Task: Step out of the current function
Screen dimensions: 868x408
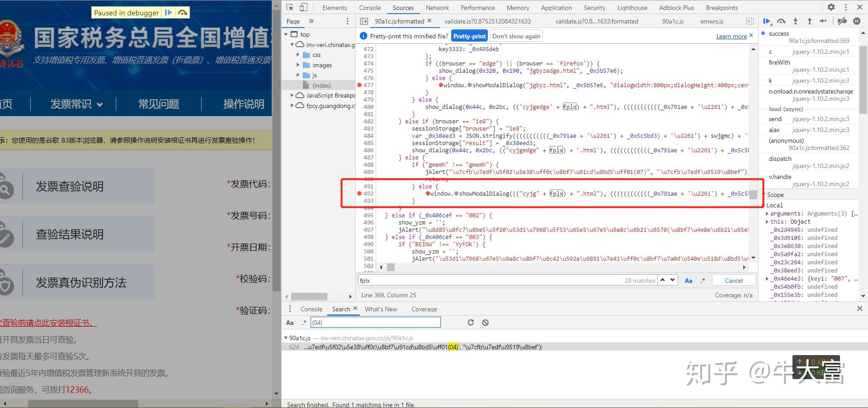Action: click(x=809, y=21)
